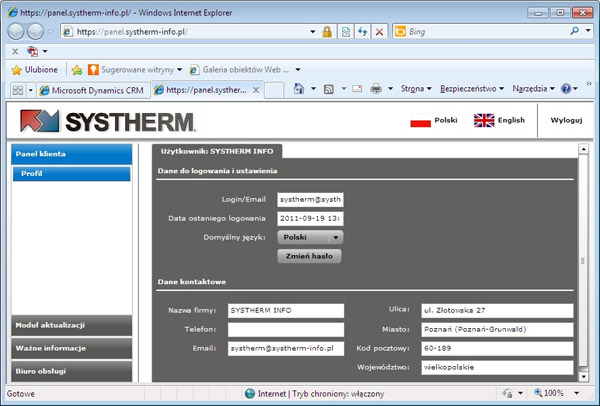Viewport: 600px width, 406px height.
Task: Click the Nazwa firmy input field
Action: point(286,311)
